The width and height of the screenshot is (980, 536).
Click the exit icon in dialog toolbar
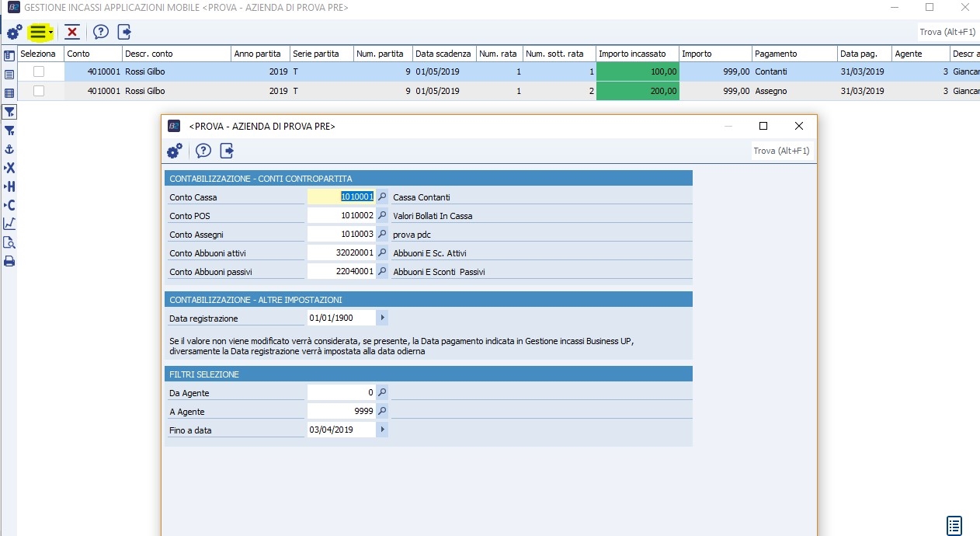point(227,151)
